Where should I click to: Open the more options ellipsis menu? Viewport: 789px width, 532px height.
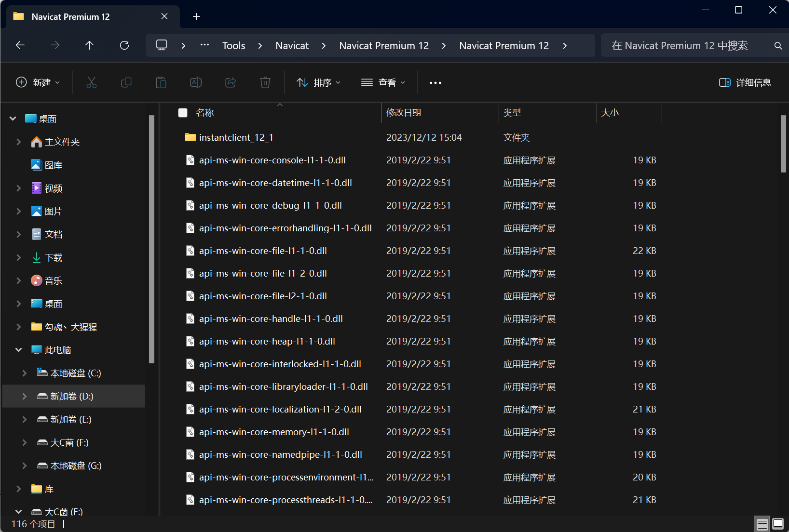[435, 82]
